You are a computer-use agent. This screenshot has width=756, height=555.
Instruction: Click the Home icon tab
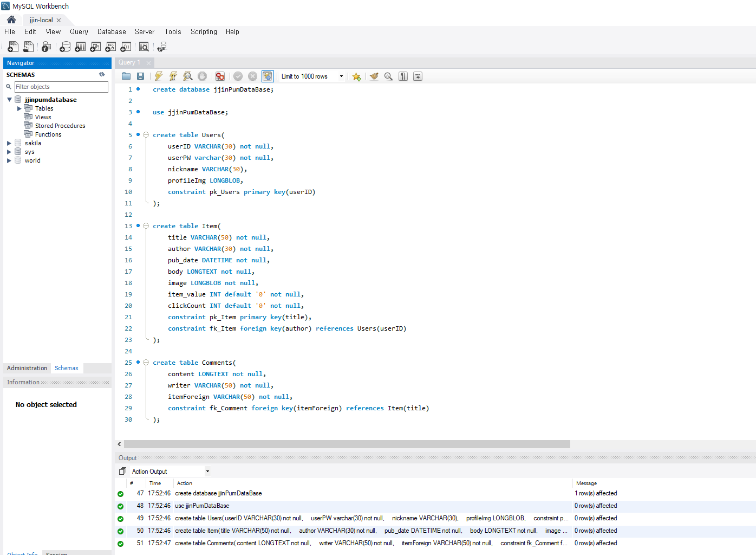[11, 20]
